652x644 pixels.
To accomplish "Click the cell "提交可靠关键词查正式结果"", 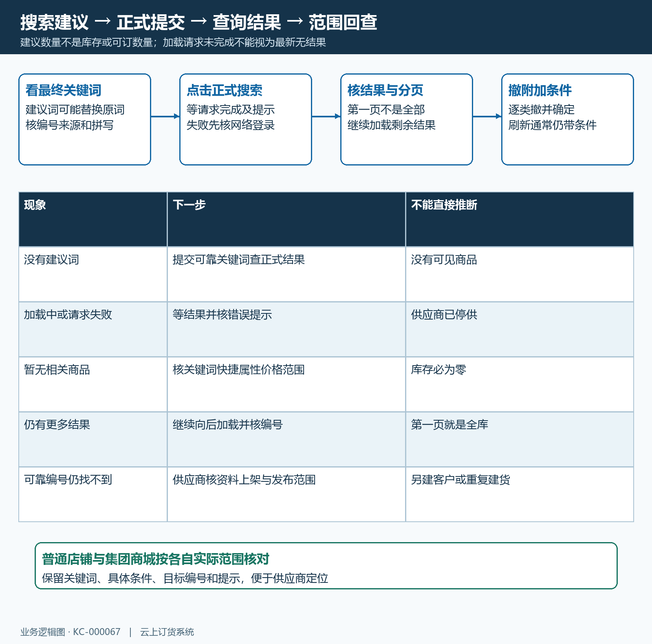I will (x=286, y=274).
